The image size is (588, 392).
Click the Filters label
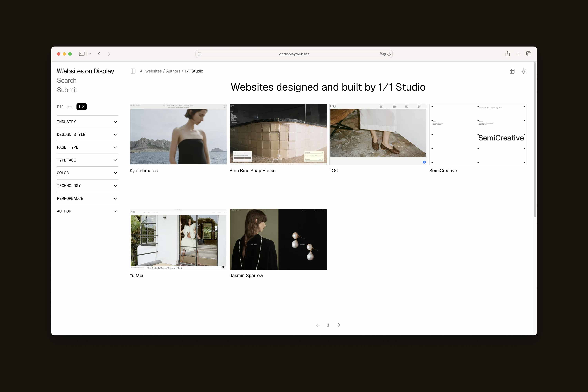[65, 107]
